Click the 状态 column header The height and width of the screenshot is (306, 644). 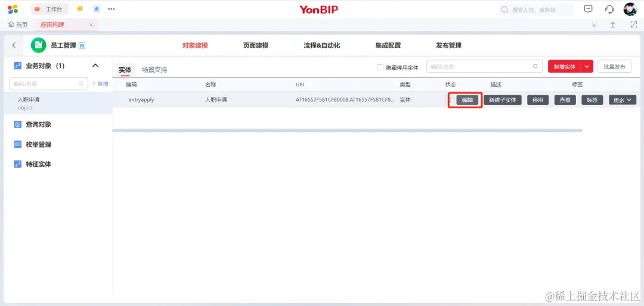point(451,85)
